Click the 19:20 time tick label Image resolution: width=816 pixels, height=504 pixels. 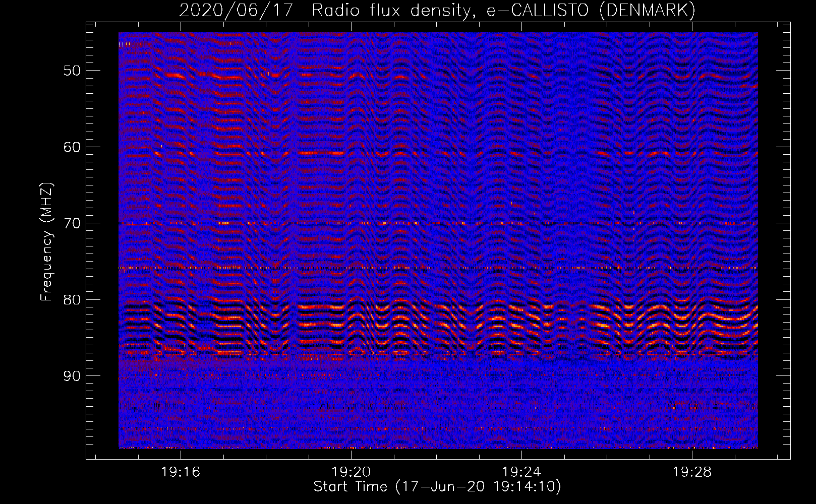pyautogui.click(x=351, y=472)
